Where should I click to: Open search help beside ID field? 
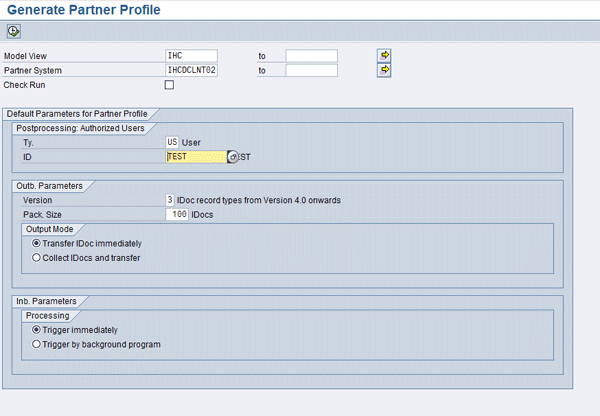click(x=233, y=157)
